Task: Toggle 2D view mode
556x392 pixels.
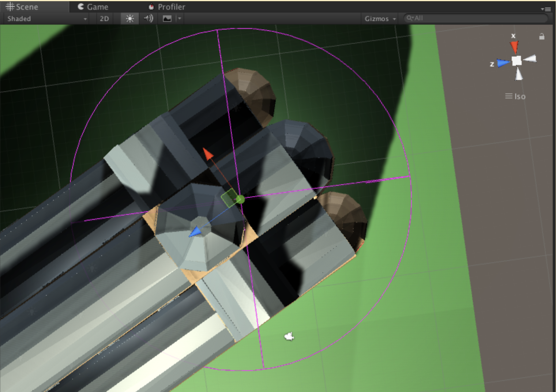Action: coord(104,19)
